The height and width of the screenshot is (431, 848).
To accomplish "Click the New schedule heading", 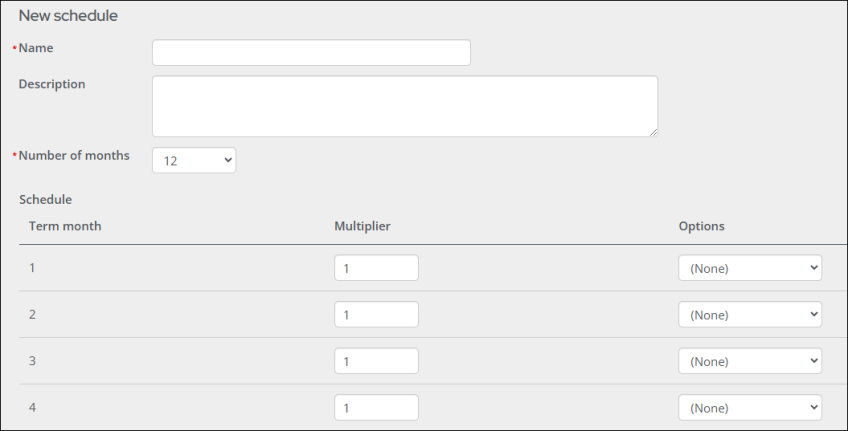I will click(68, 16).
